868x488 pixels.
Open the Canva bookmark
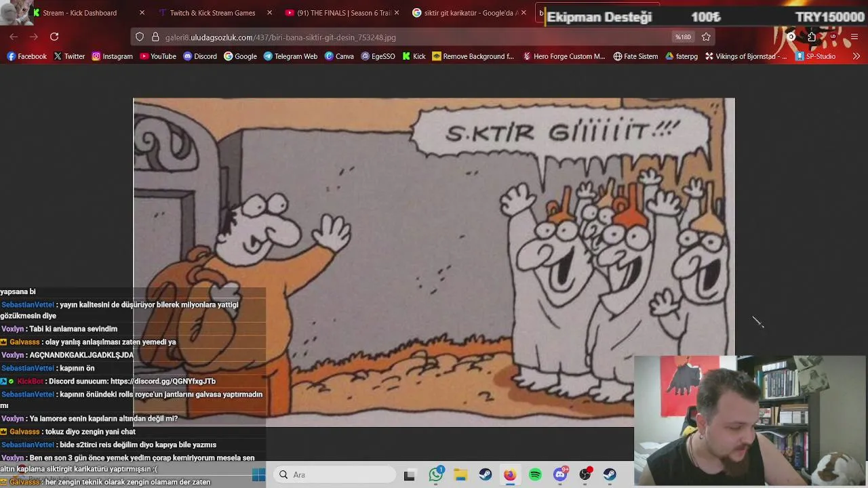click(x=339, y=56)
